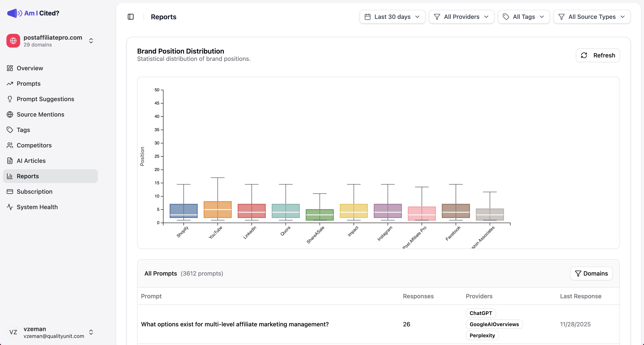Open the Prompts trend-line icon
The height and width of the screenshot is (345, 644).
tap(10, 84)
